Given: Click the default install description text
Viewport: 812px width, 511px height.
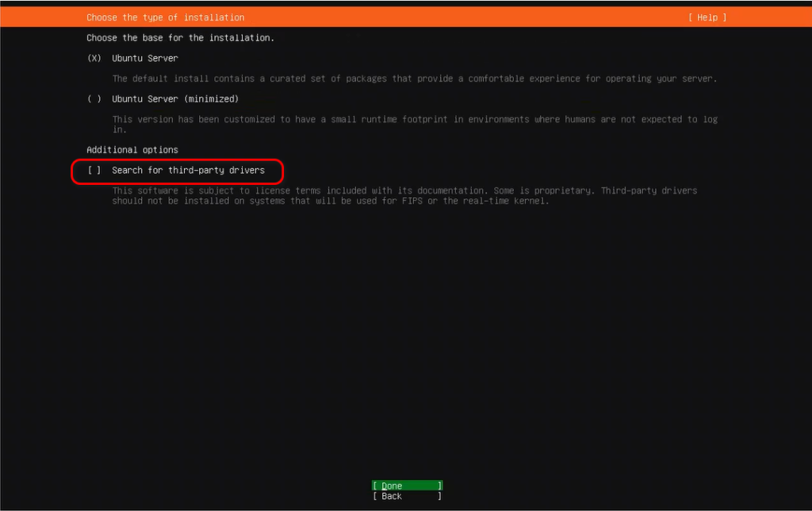Looking at the screenshot, I should tap(414, 79).
